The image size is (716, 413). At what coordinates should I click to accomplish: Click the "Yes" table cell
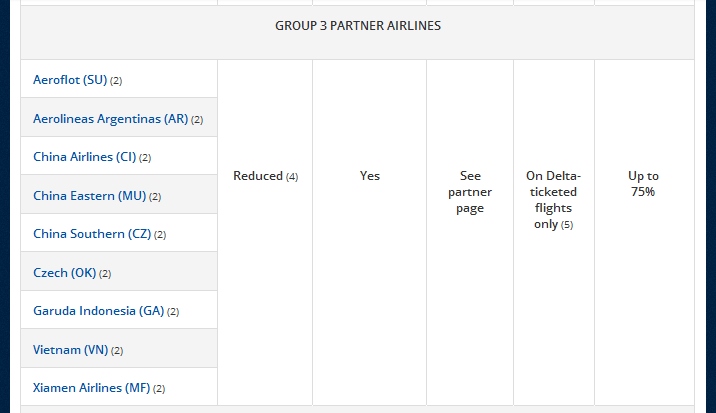pyautogui.click(x=370, y=176)
